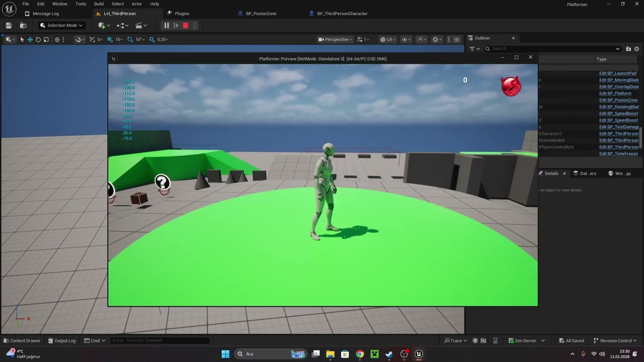Switch viewport layout with the grid icon
The height and width of the screenshot is (362, 644).
[x=457, y=39]
